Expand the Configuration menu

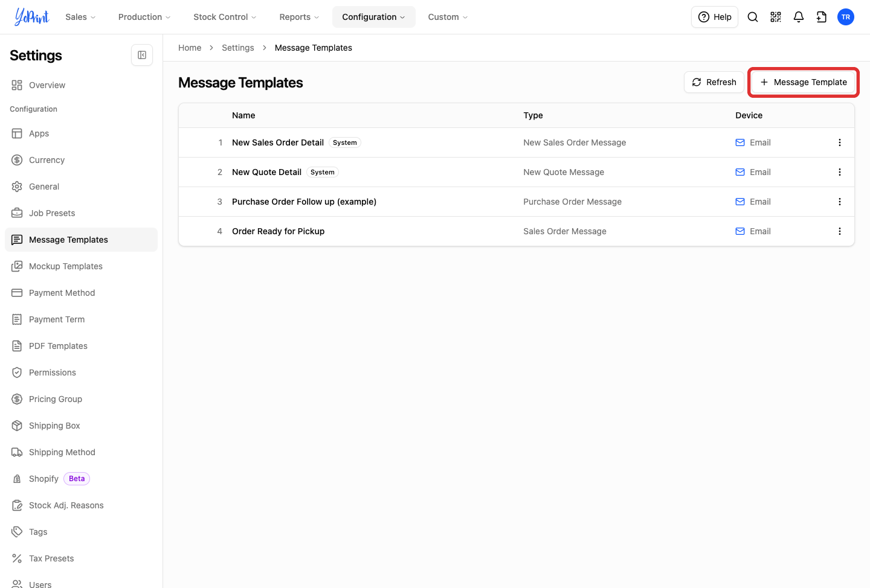pos(374,17)
